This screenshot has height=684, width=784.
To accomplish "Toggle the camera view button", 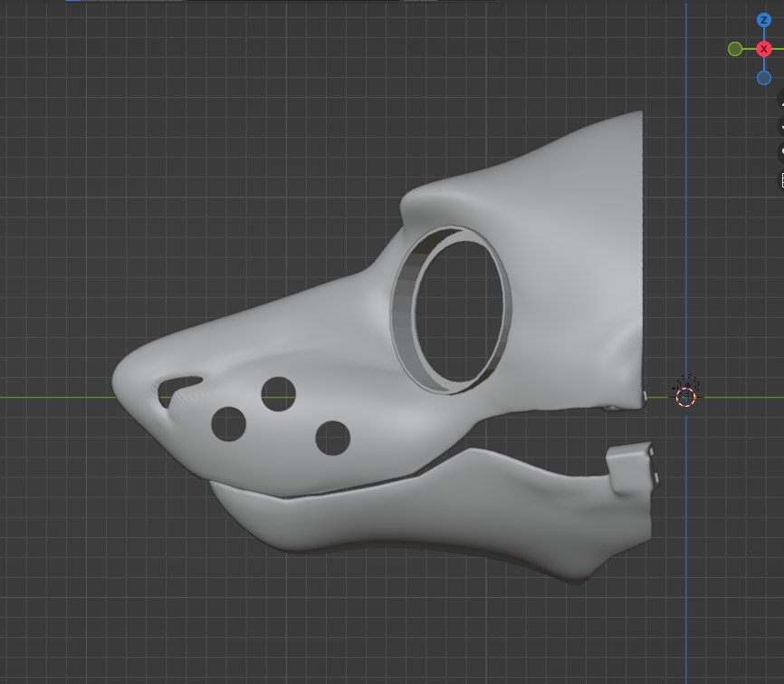I will coord(780,152).
